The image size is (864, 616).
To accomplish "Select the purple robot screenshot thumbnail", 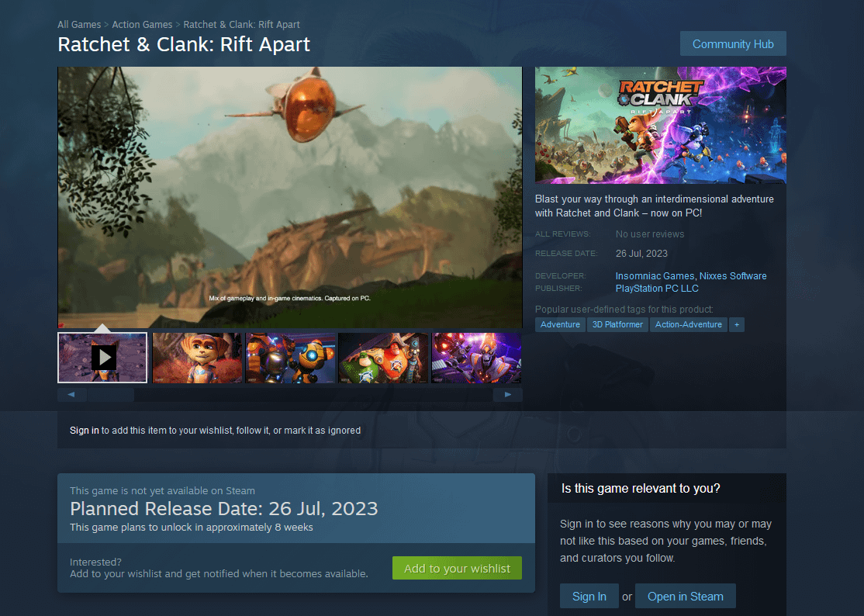I will [476, 358].
